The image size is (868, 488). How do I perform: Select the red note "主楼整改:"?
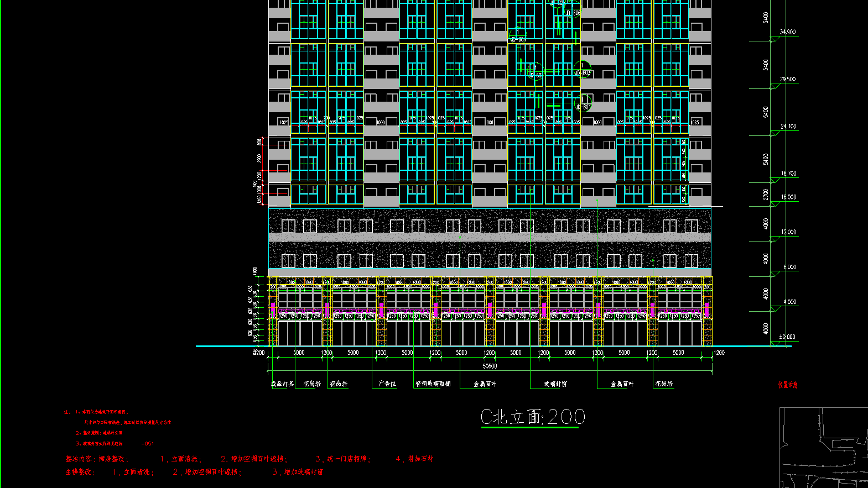[x=81, y=472]
